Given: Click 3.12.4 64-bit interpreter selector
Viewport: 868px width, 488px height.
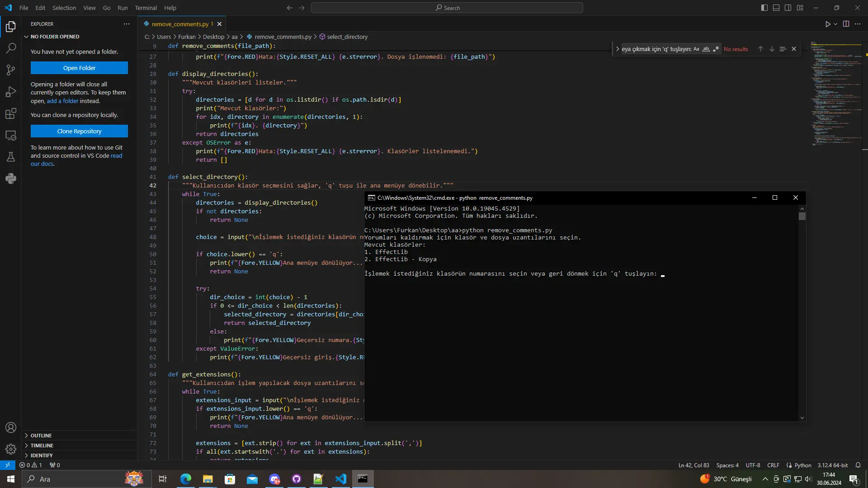Looking at the screenshot, I should 832,465.
